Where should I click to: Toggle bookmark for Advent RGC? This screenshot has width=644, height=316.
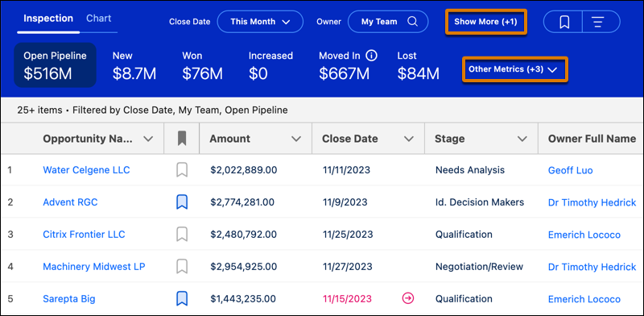pos(182,202)
